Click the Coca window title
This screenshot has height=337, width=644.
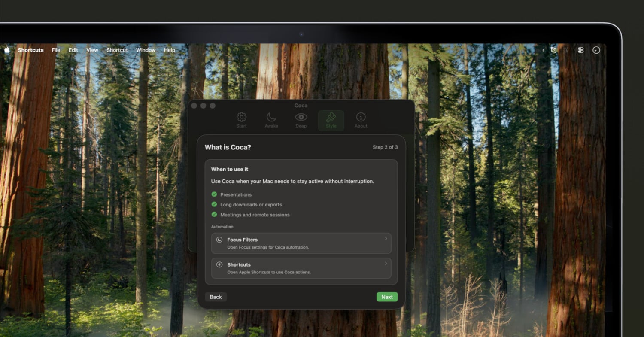[x=301, y=106]
